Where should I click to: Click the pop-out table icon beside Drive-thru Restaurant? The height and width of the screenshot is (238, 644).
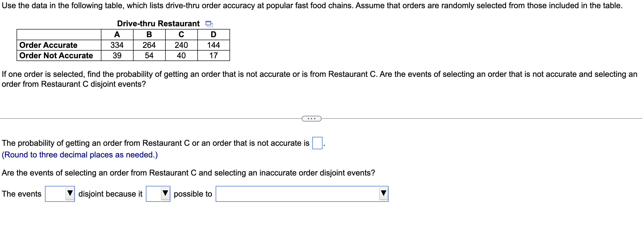(208, 24)
